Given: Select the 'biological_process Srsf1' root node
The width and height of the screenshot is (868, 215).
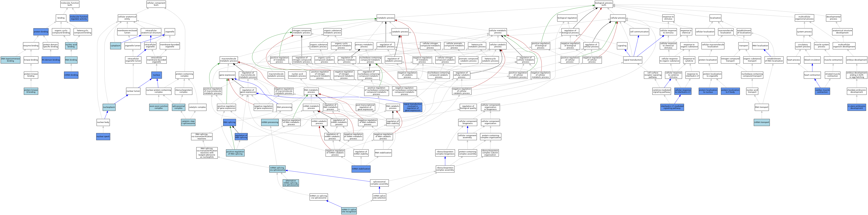Looking at the screenshot, I should click(x=604, y=4).
